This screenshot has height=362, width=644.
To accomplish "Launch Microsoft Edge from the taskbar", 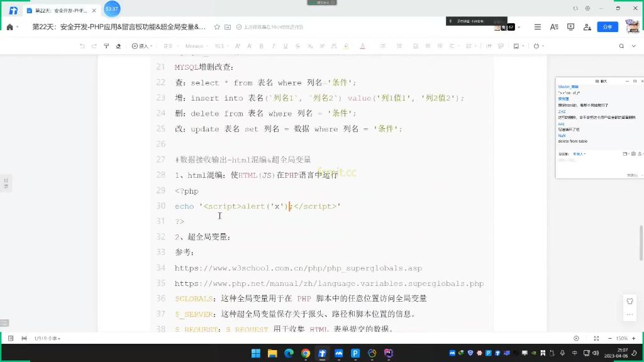I will coord(289,353).
